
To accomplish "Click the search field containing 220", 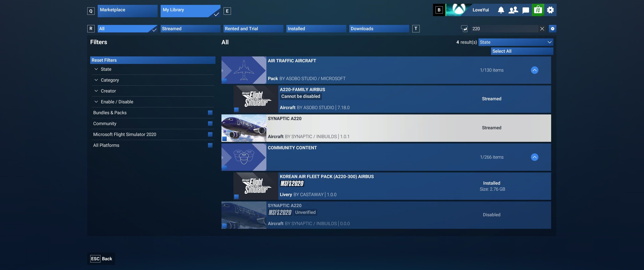I will [x=505, y=28].
